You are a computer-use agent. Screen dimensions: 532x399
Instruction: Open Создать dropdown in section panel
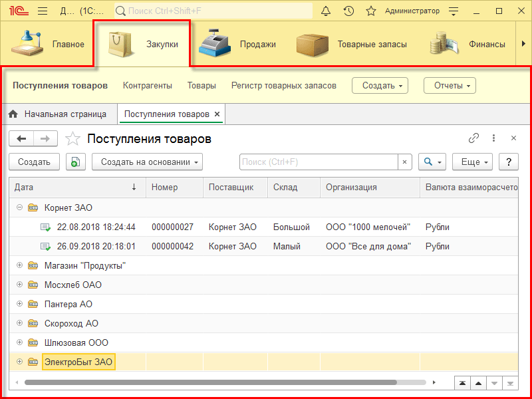pos(380,86)
